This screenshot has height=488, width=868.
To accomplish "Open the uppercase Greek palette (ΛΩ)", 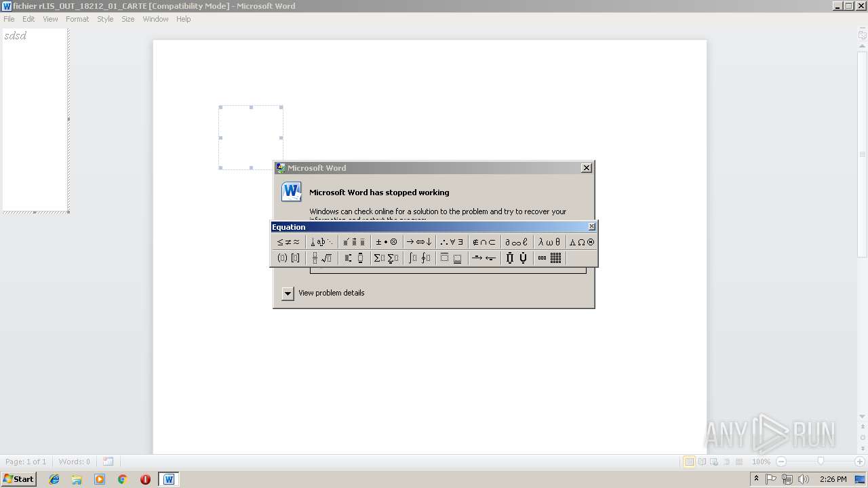I will pos(581,242).
